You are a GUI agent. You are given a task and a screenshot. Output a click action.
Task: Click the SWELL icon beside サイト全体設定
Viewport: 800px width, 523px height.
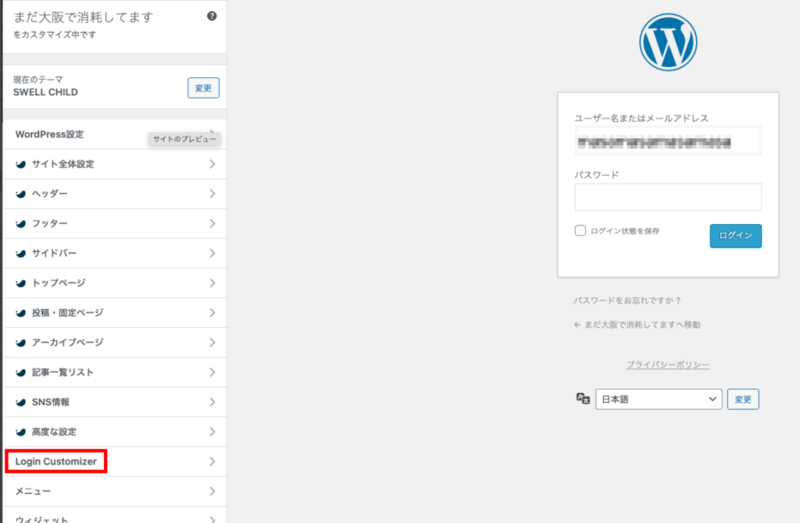[20, 164]
